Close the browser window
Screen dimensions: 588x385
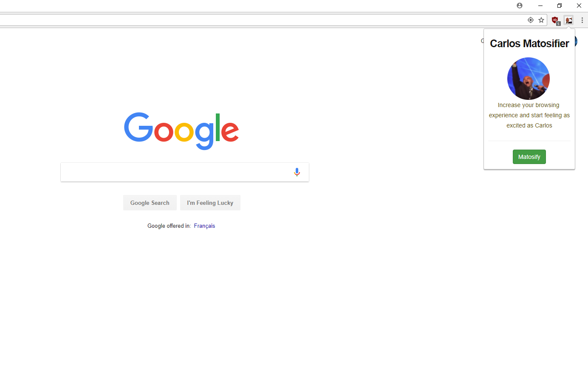point(579,6)
